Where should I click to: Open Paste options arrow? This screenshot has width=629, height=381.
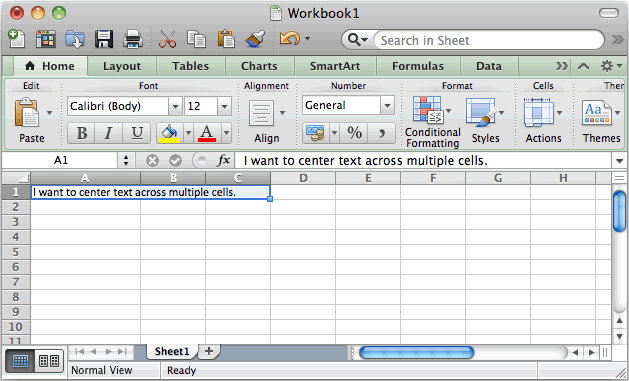point(49,113)
